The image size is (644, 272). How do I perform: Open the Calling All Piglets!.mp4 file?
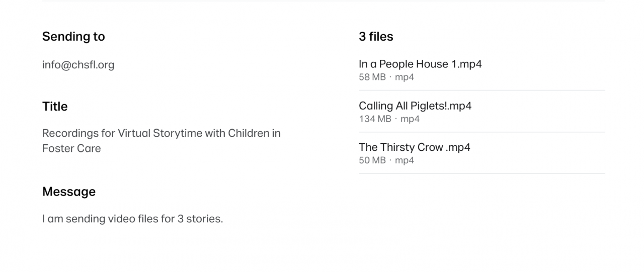coord(415,106)
